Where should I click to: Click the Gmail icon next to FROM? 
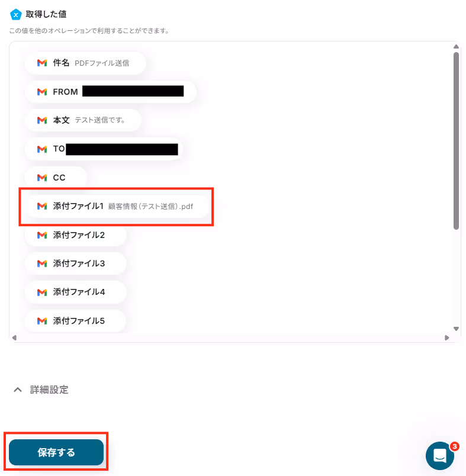[x=42, y=92]
